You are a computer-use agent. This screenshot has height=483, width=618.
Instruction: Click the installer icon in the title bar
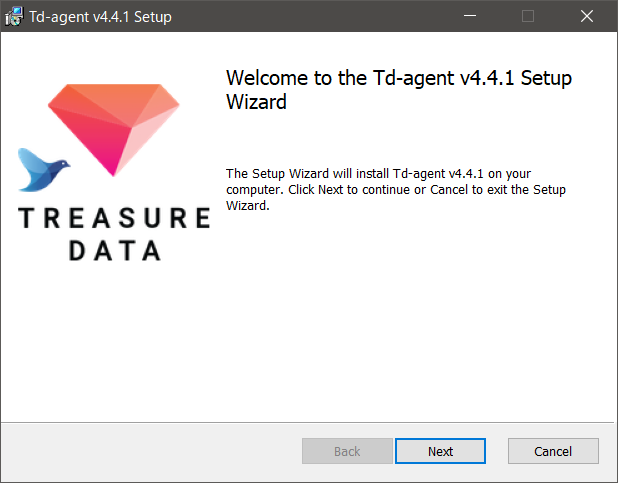click(14, 17)
